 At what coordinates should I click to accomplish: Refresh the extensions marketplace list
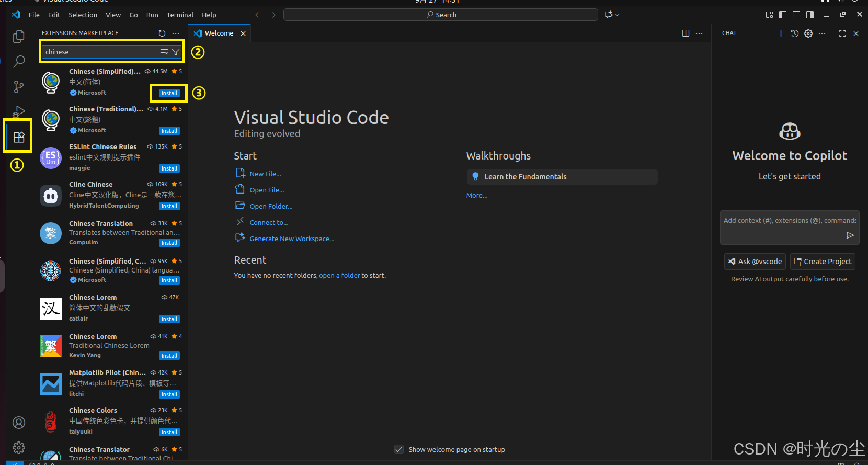(162, 33)
